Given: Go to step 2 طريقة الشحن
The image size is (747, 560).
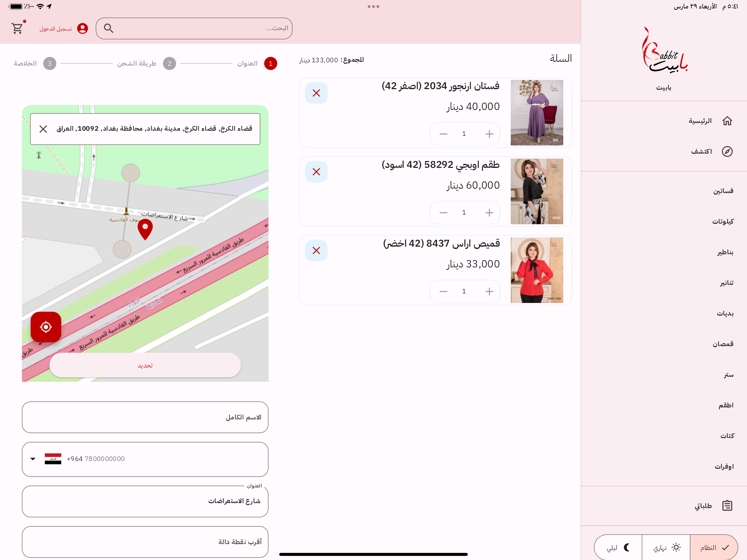Looking at the screenshot, I should tap(146, 63).
